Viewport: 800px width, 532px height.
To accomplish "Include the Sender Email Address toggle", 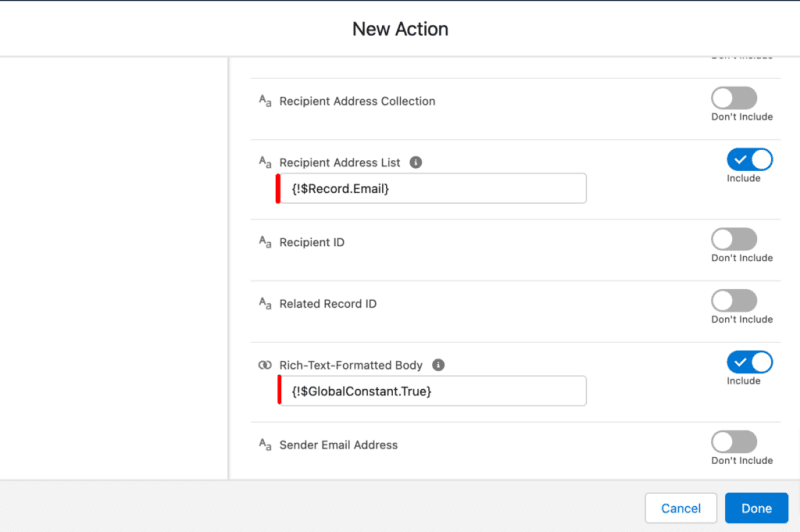I will (734, 441).
